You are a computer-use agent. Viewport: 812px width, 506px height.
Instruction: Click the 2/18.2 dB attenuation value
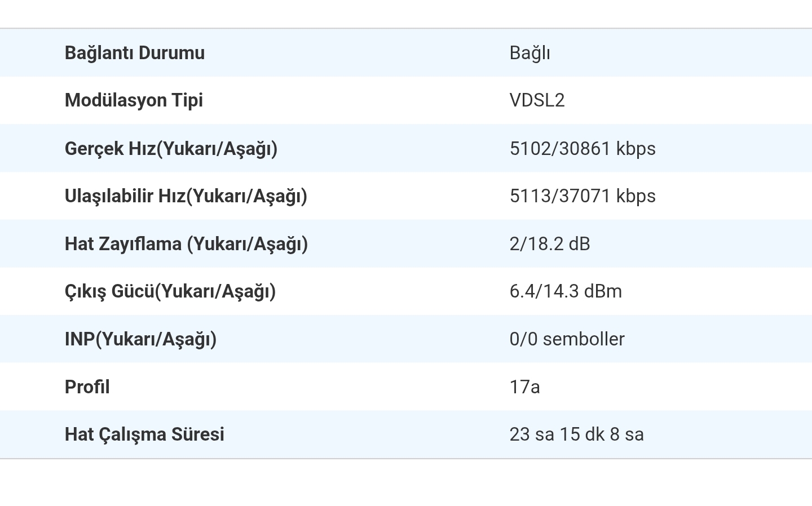pos(550,244)
